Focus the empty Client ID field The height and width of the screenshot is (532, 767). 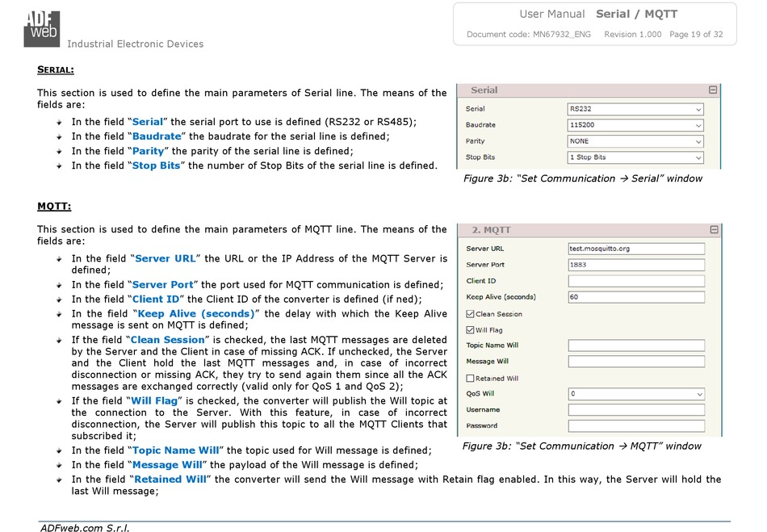(x=635, y=281)
